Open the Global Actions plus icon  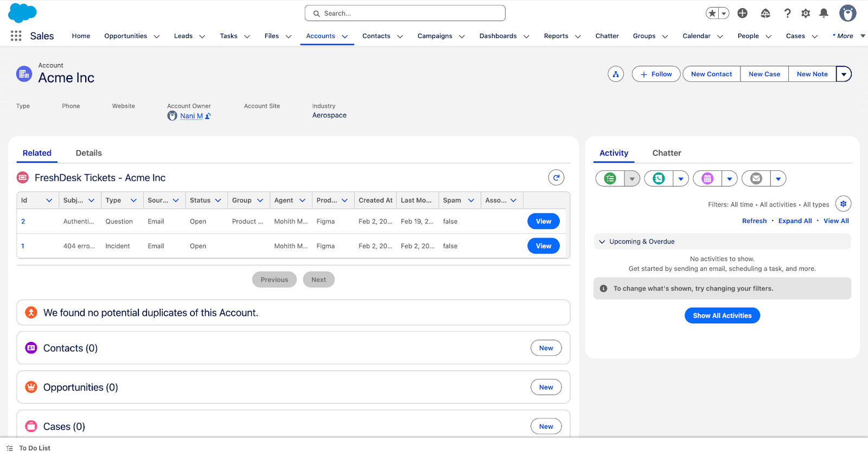coord(743,13)
